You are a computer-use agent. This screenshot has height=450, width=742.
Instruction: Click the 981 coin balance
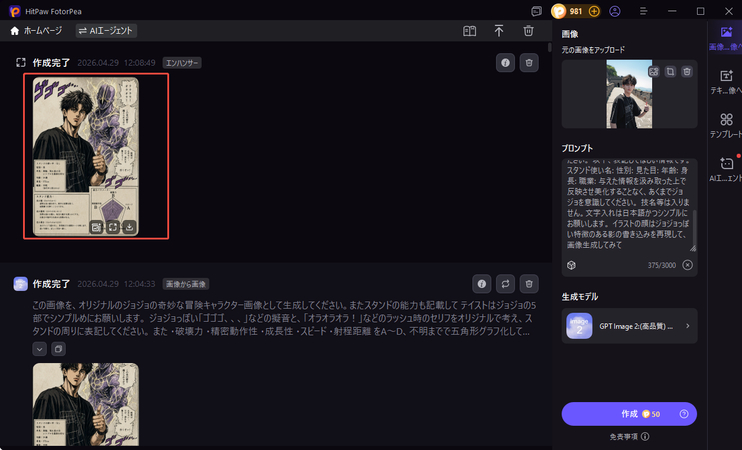pyautogui.click(x=576, y=11)
